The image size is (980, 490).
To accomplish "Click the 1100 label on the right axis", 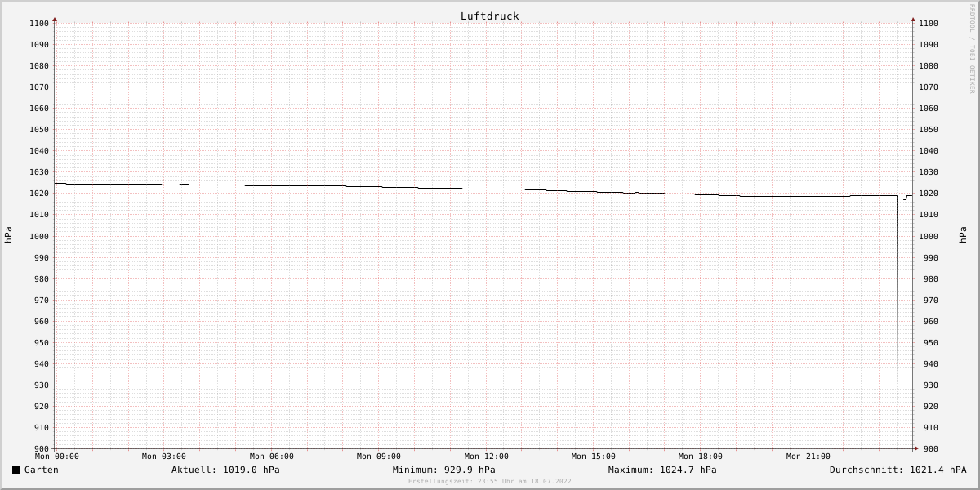I will coord(929,24).
